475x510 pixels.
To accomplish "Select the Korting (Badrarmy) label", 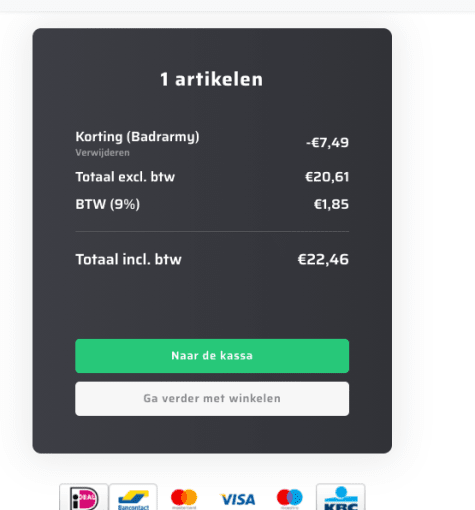I will [137, 137].
